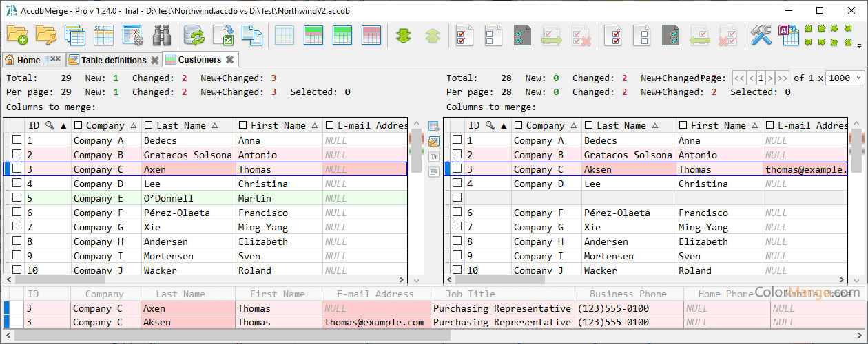Click page number 1 button
This screenshot has height=344, width=868.
click(761, 78)
